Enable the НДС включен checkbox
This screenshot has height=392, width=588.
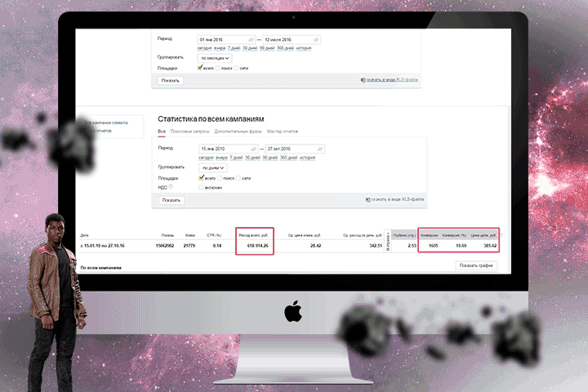[x=201, y=188]
